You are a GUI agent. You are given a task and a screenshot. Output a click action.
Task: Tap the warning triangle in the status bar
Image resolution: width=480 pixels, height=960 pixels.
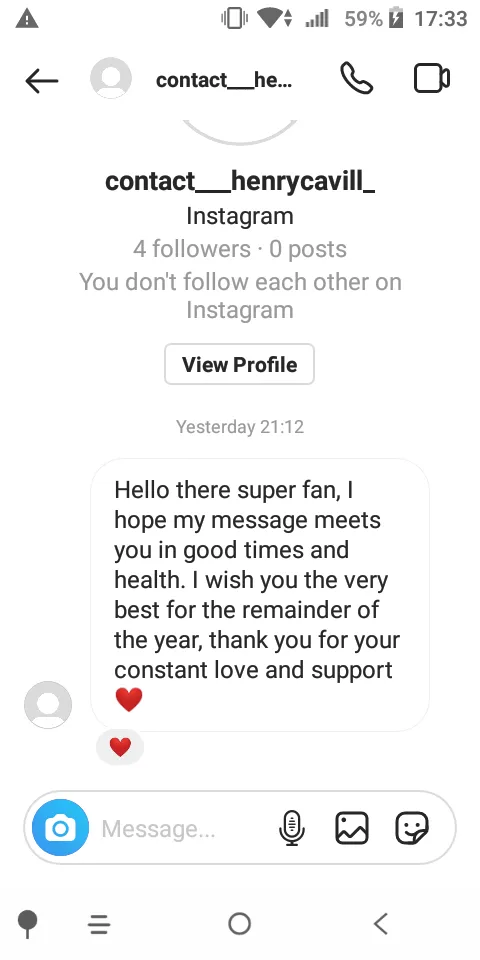tap(27, 19)
